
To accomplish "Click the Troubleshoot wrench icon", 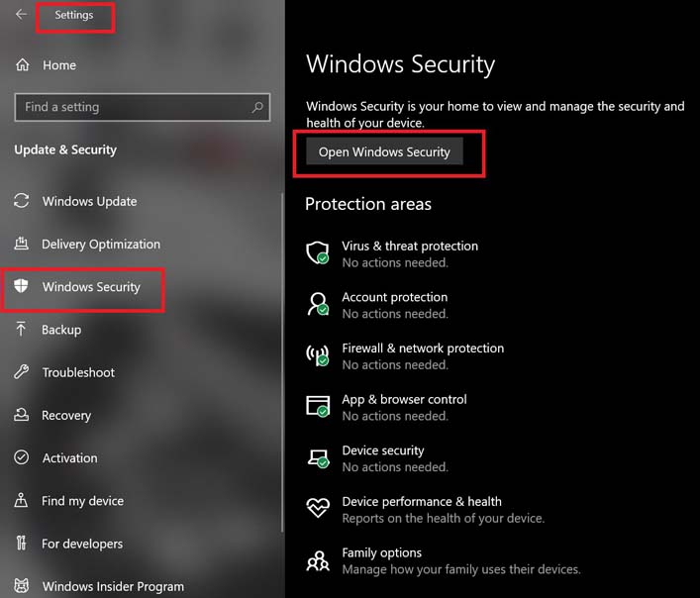I will click(x=22, y=372).
